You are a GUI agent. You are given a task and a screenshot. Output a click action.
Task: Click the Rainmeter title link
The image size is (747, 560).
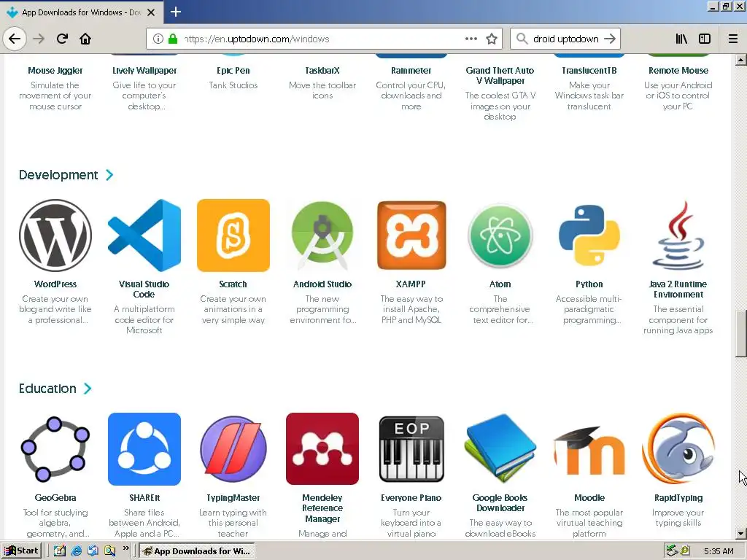click(411, 71)
